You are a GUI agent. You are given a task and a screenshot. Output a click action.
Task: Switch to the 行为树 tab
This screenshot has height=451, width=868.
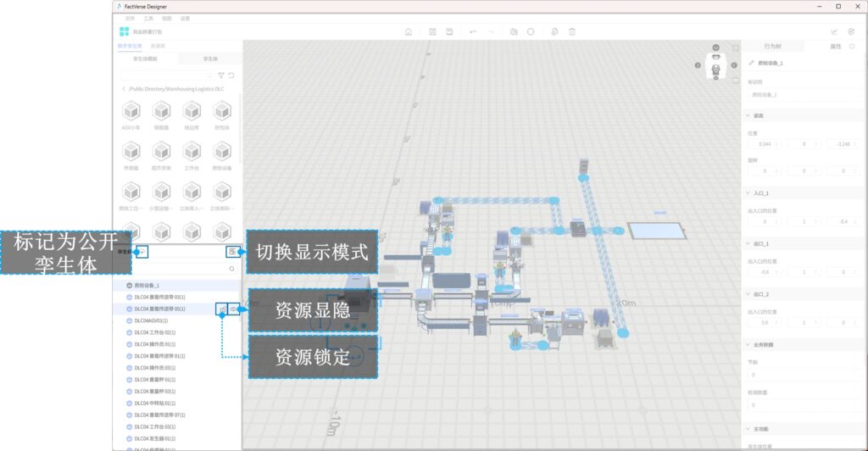pyautogui.click(x=773, y=46)
